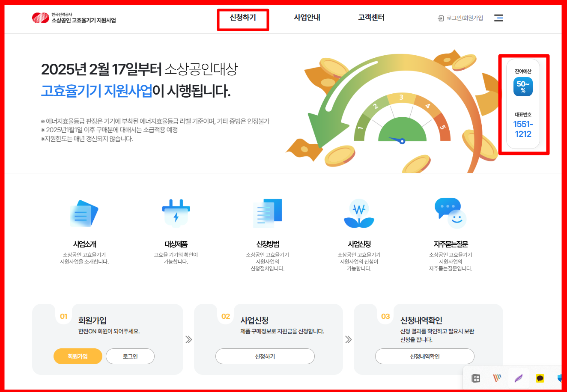
Task: Open the 신청방법 papers icon
Action: tap(268, 213)
